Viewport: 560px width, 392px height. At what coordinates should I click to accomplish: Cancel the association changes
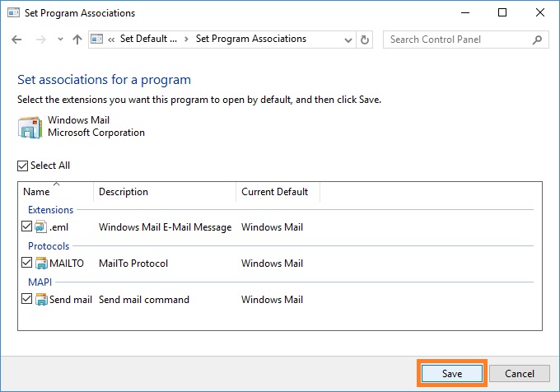(520, 373)
